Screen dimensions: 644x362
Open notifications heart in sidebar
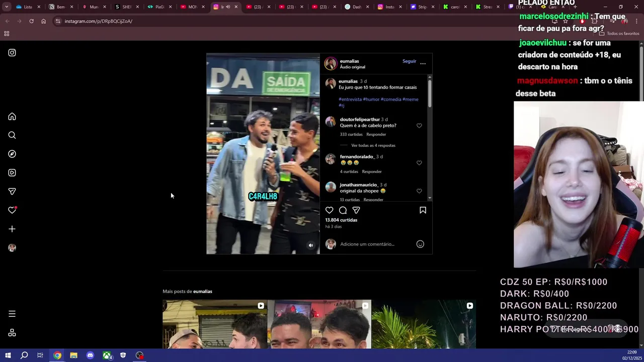[x=12, y=210]
